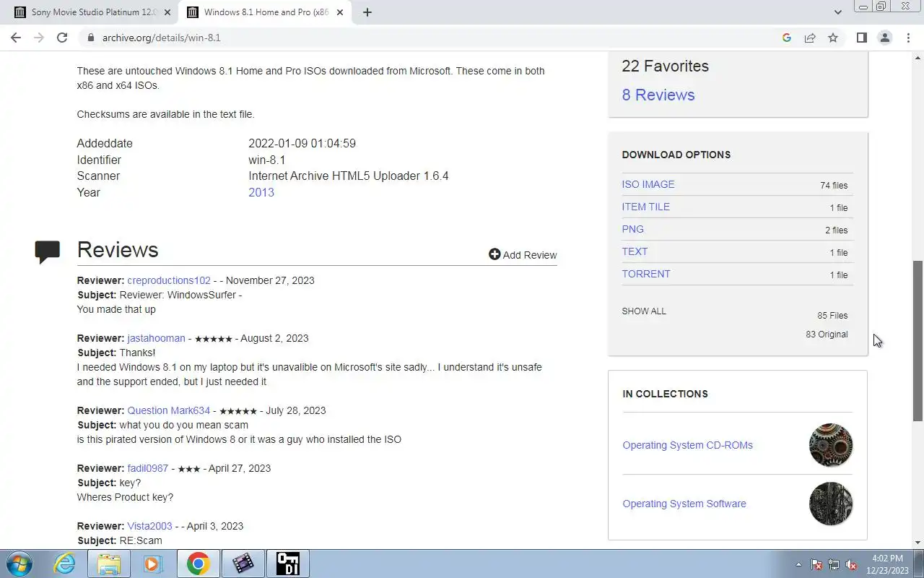Open a new tab with the plus button
Image resolution: width=924 pixels, height=578 pixels.
(x=367, y=12)
